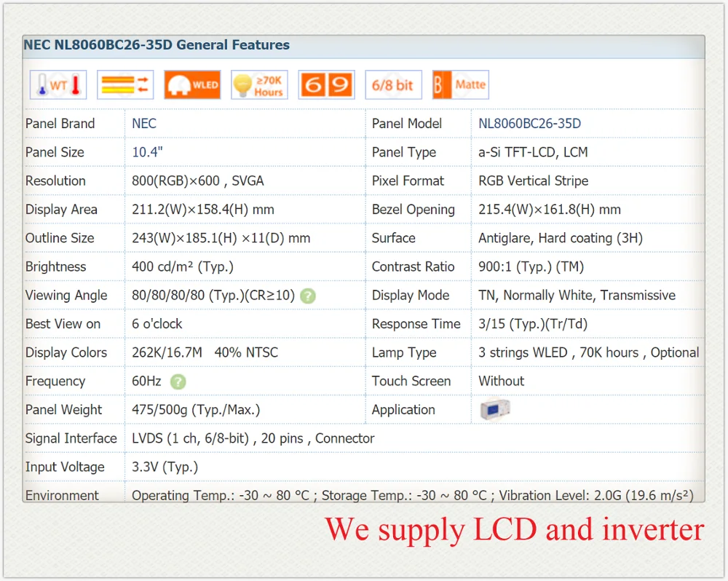The width and height of the screenshot is (728, 581).
Task: Open the NL8060BC26-35D panel model link
Action: coord(529,124)
